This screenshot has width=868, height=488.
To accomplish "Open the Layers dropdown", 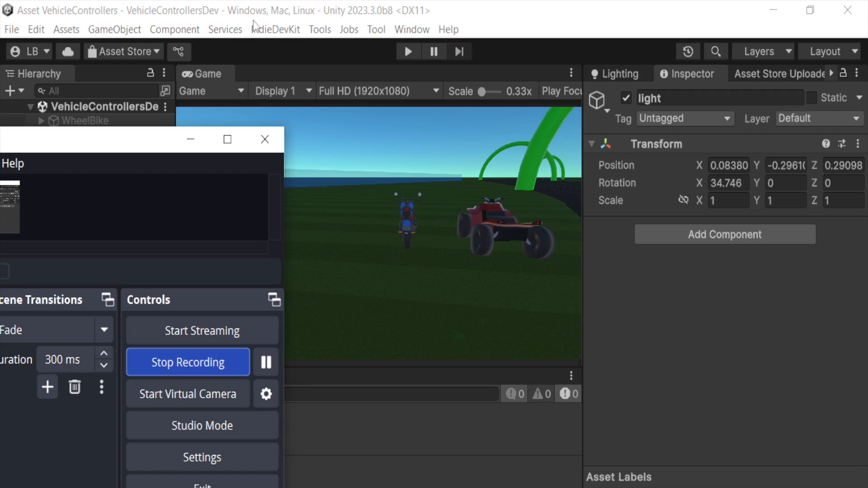I will tap(764, 52).
